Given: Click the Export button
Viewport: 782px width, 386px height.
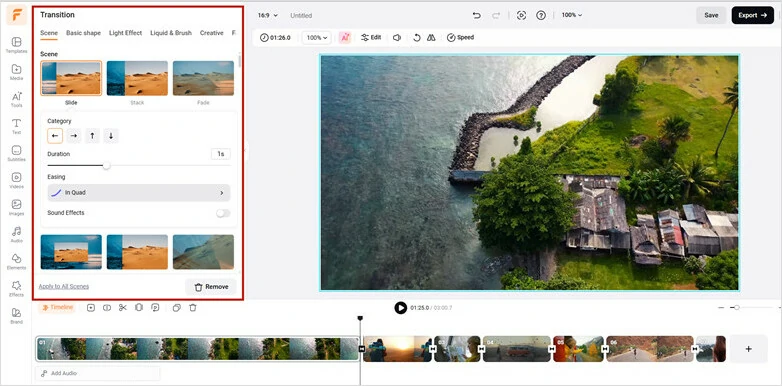Looking at the screenshot, I should coord(753,15).
